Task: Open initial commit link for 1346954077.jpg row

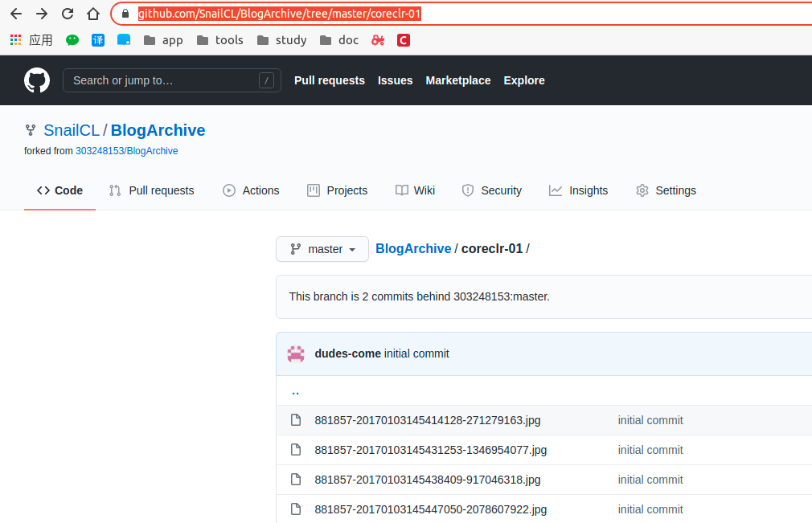Action: click(x=650, y=450)
